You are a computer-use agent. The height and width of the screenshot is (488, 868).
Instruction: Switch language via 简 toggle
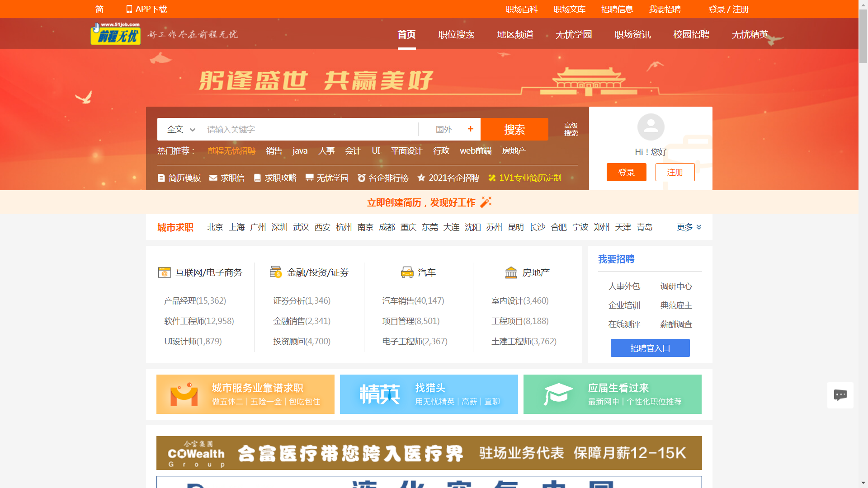pos(99,9)
